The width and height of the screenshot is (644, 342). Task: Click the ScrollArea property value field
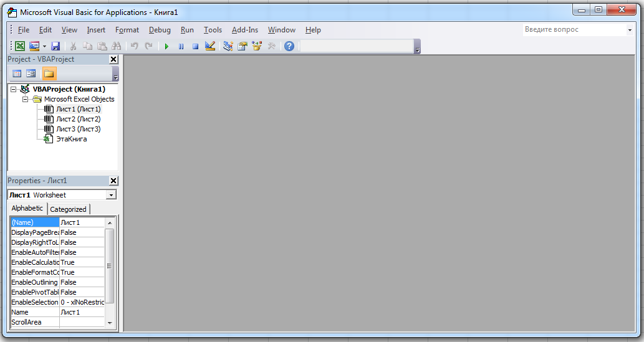point(82,322)
